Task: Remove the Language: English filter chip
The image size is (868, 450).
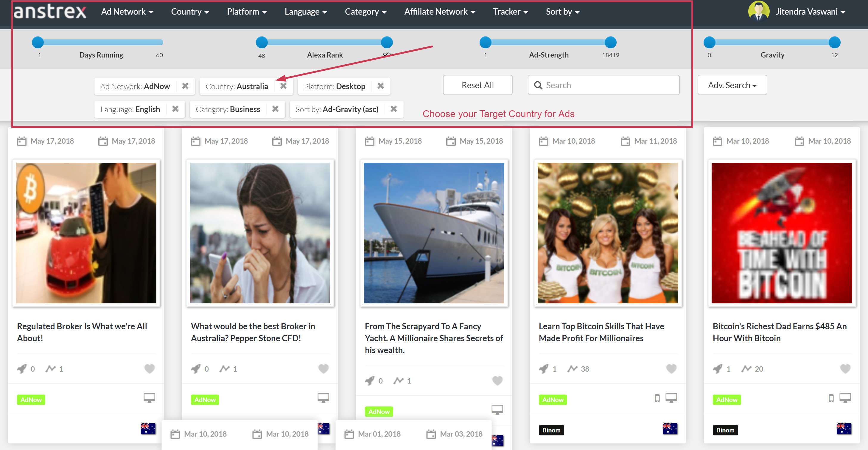Action: [x=175, y=109]
